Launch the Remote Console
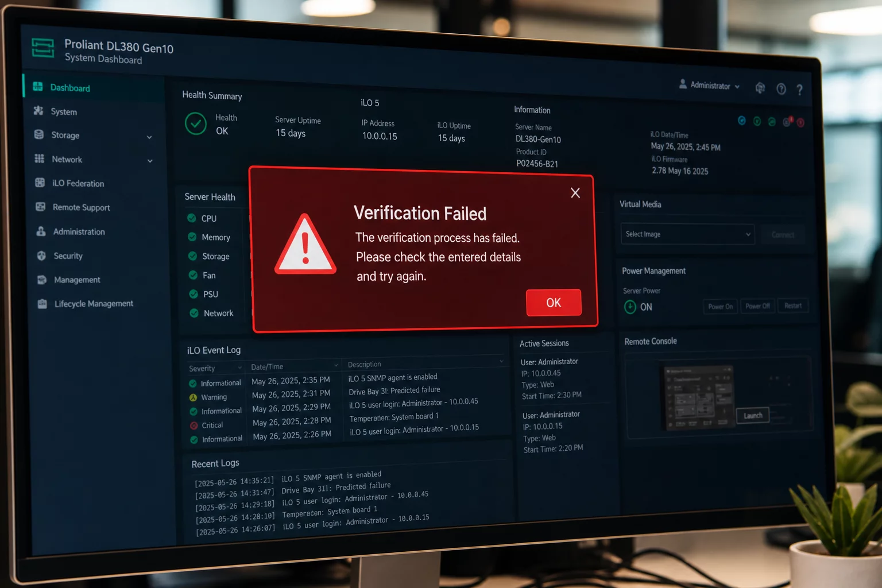Viewport: 882px width, 588px height. tap(753, 415)
